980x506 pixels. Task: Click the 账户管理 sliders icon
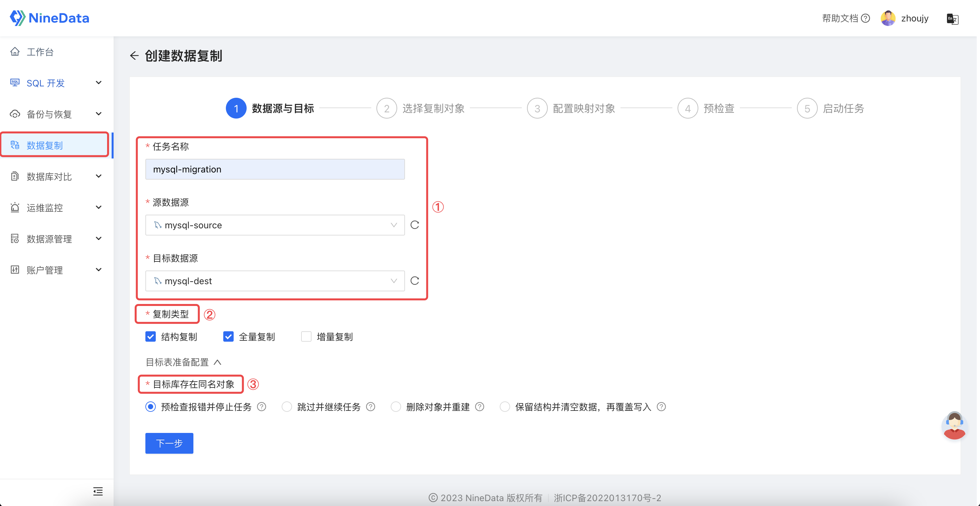click(x=15, y=270)
